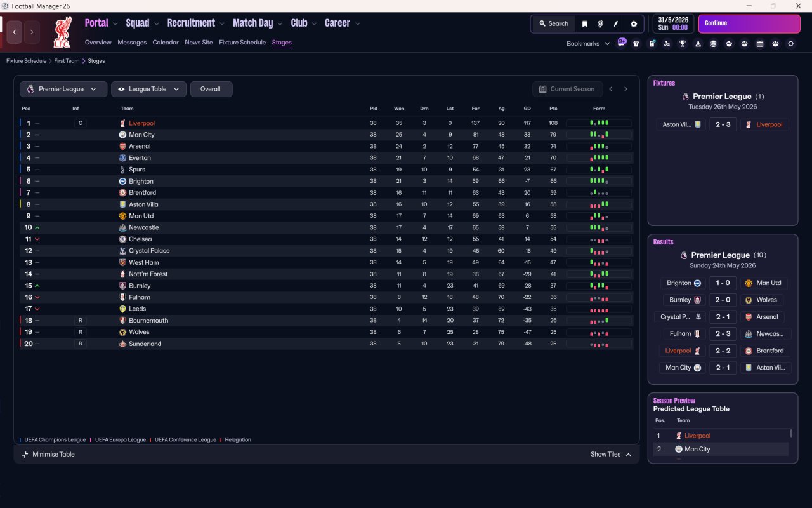Open the calendar grid bookmark icon
Image resolution: width=812 pixels, height=508 pixels.
click(x=760, y=44)
